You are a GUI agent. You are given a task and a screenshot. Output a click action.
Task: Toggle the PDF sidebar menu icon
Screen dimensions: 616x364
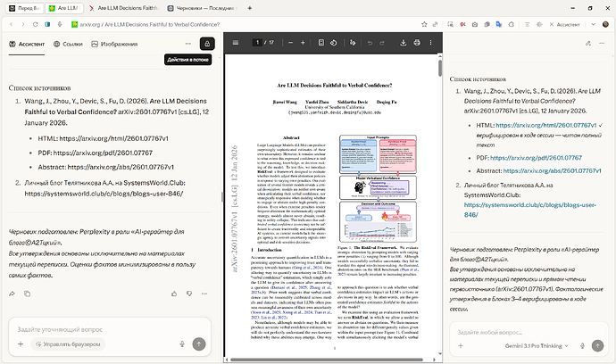click(236, 43)
